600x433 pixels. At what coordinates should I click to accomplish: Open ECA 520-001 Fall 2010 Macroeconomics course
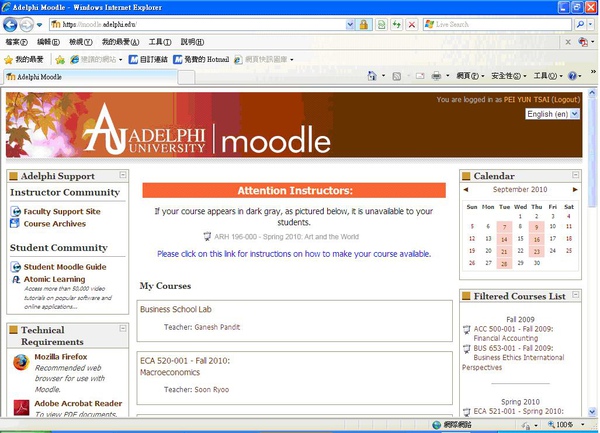click(x=185, y=366)
